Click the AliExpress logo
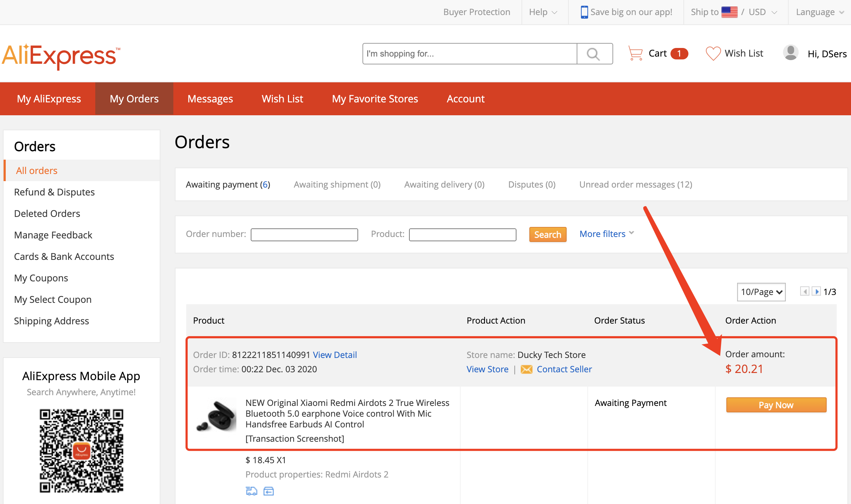The width and height of the screenshot is (851, 504). (61, 56)
